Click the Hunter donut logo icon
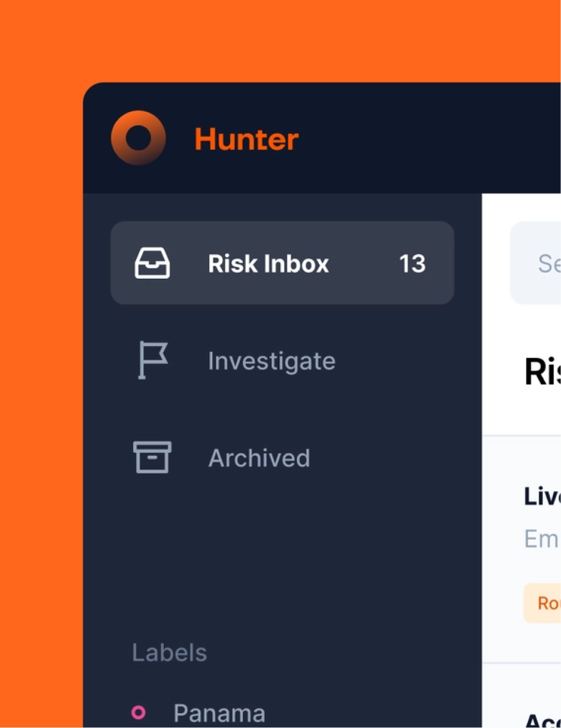 coord(138,138)
